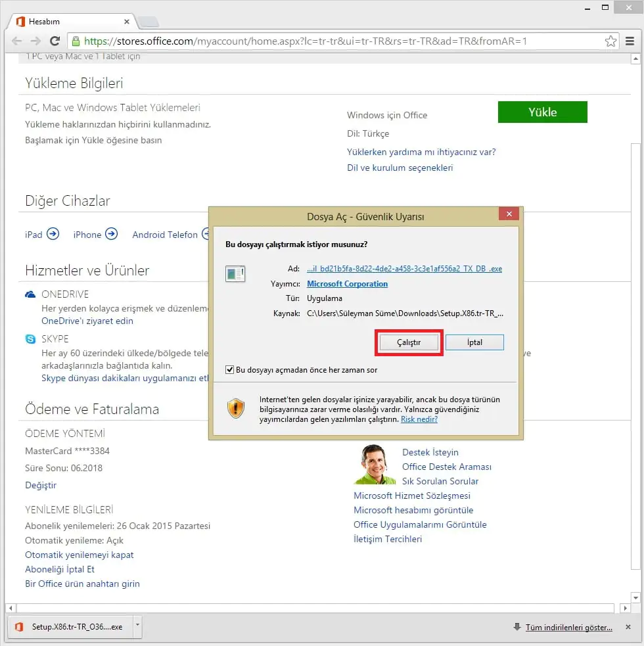
Task: Open the Microsoft Corporation publisher link
Action: [x=347, y=284]
